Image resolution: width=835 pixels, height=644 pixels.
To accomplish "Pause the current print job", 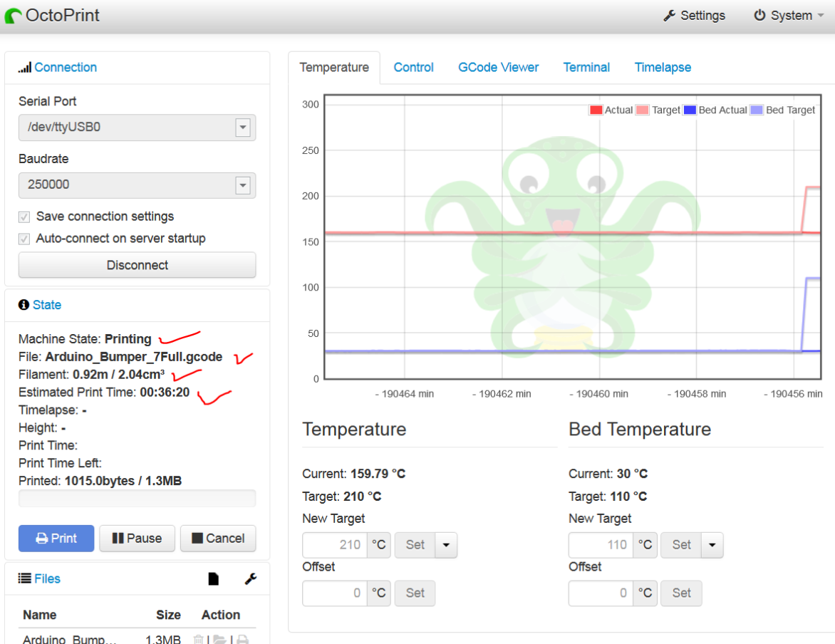I will [x=137, y=539].
